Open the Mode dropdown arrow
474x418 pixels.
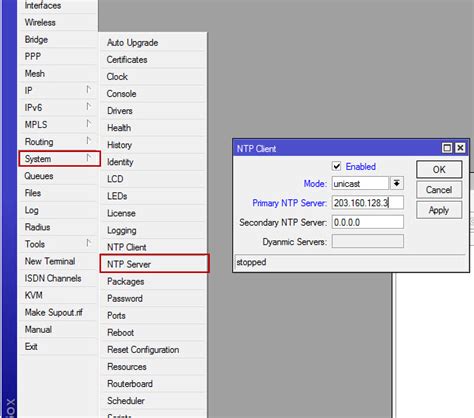click(397, 183)
